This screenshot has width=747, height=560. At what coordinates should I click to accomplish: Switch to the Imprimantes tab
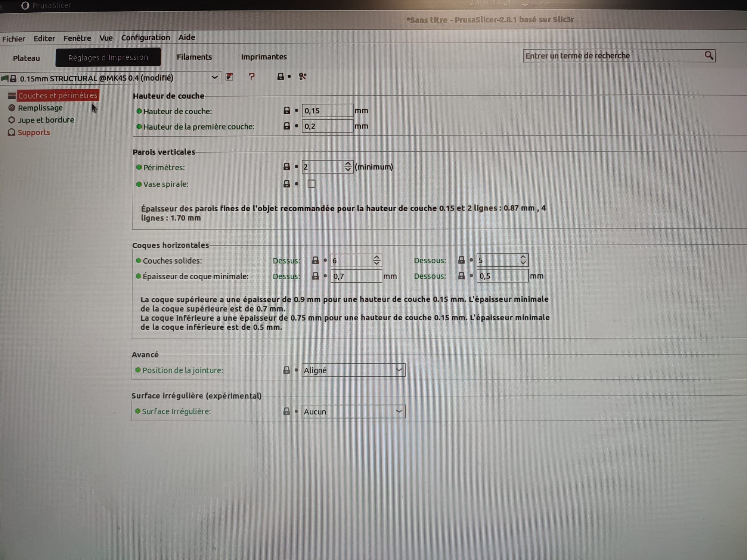coord(264,57)
